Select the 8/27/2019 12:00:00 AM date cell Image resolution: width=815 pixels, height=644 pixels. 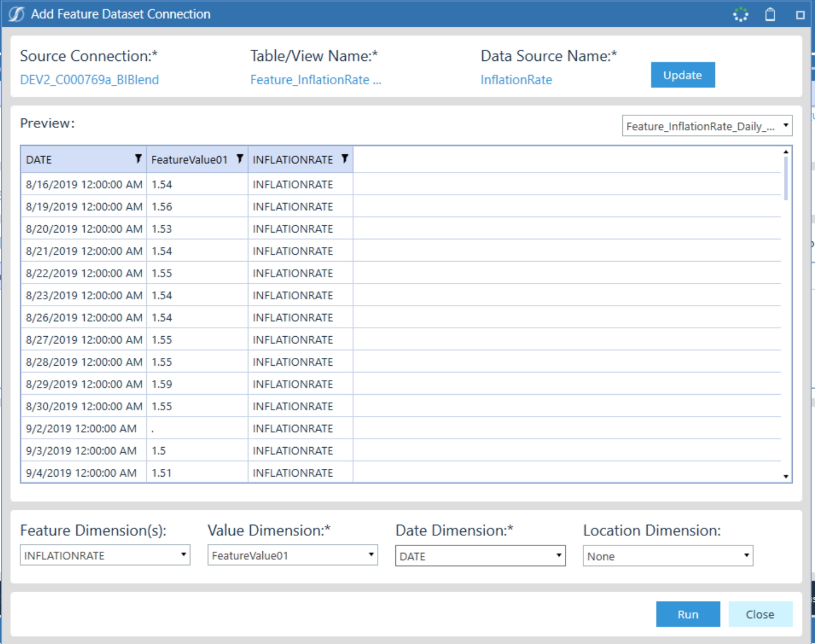pos(84,340)
